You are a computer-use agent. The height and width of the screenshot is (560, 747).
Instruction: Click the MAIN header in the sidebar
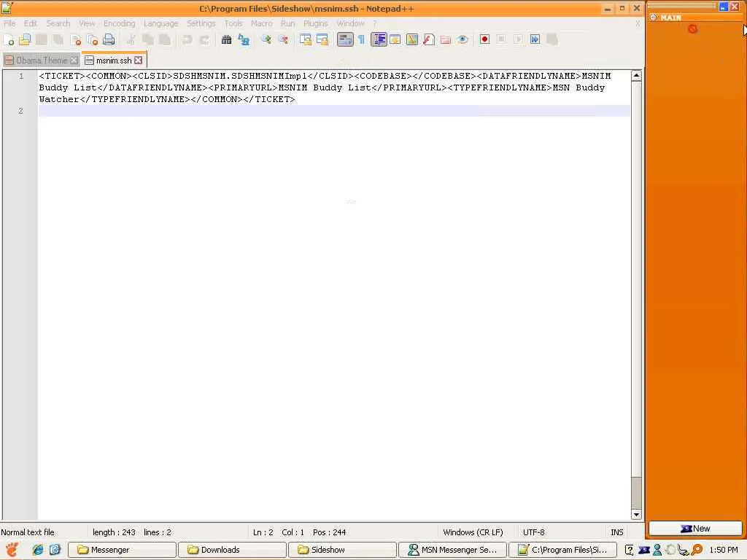671,17
